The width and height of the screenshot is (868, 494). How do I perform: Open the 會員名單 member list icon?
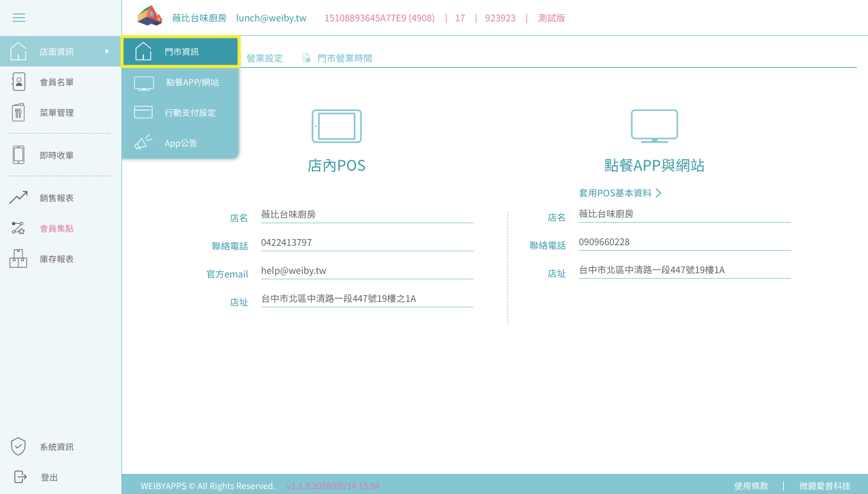pyautogui.click(x=19, y=82)
